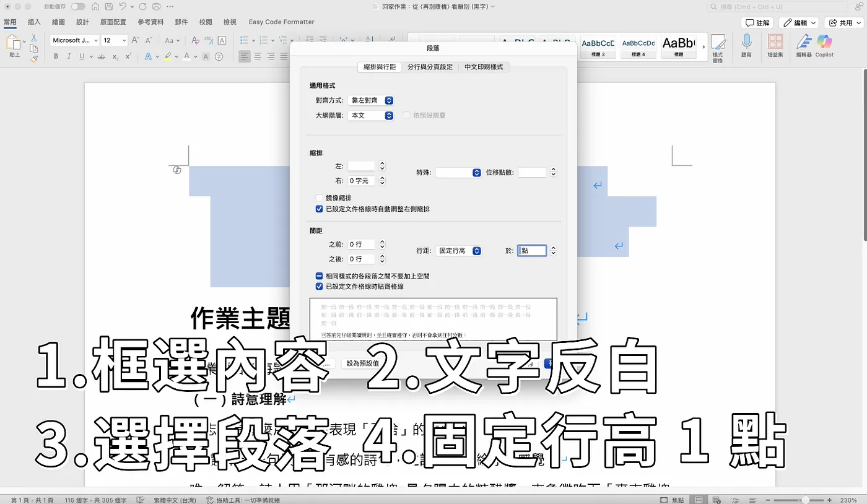Click the 聽寫 dictation microphone icon
867x504 pixels.
click(747, 46)
